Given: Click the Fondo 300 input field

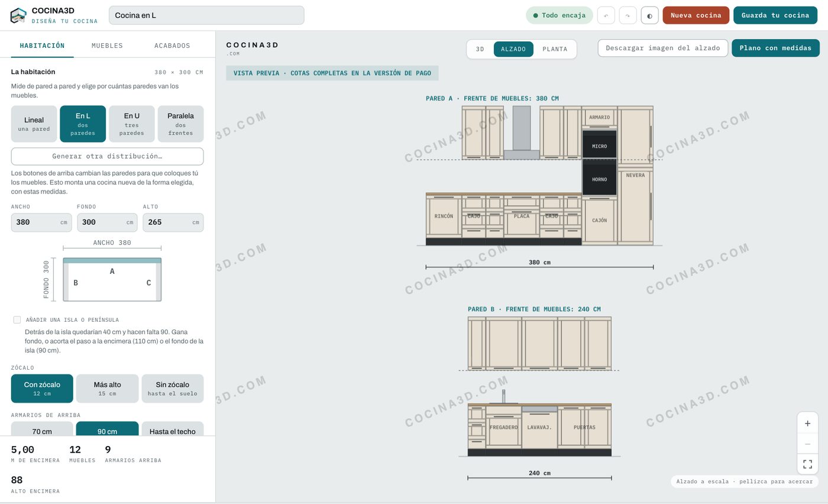Looking at the screenshot, I should (x=107, y=222).
